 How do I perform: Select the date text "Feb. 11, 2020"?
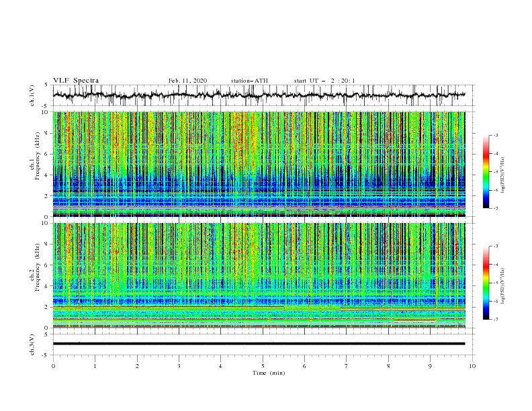click(187, 81)
